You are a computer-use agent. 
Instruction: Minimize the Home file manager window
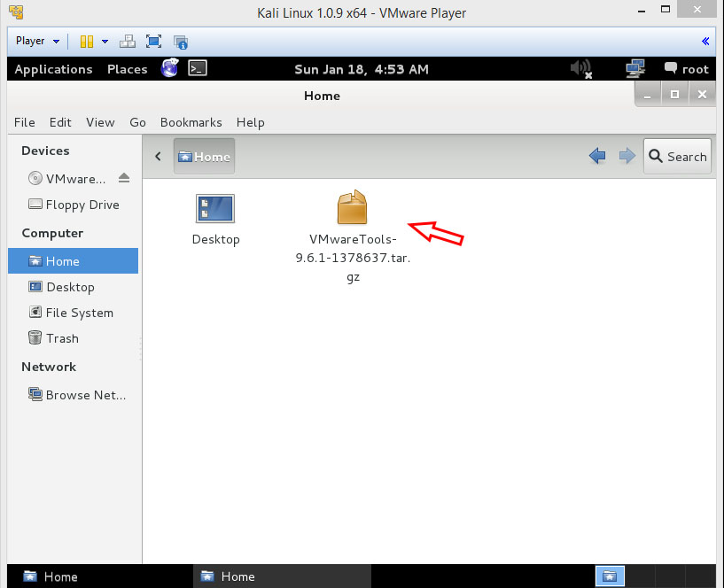[648, 95]
